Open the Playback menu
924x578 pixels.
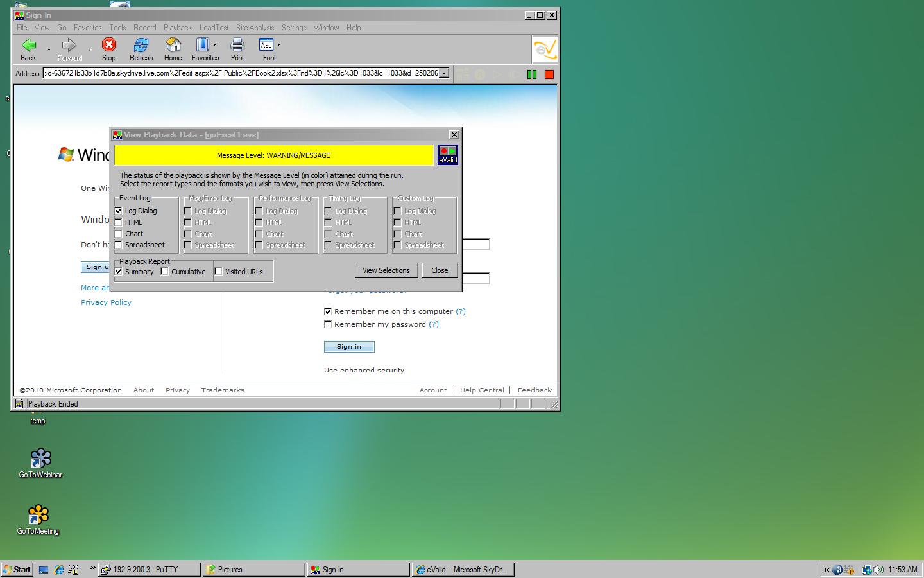coord(177,28)
